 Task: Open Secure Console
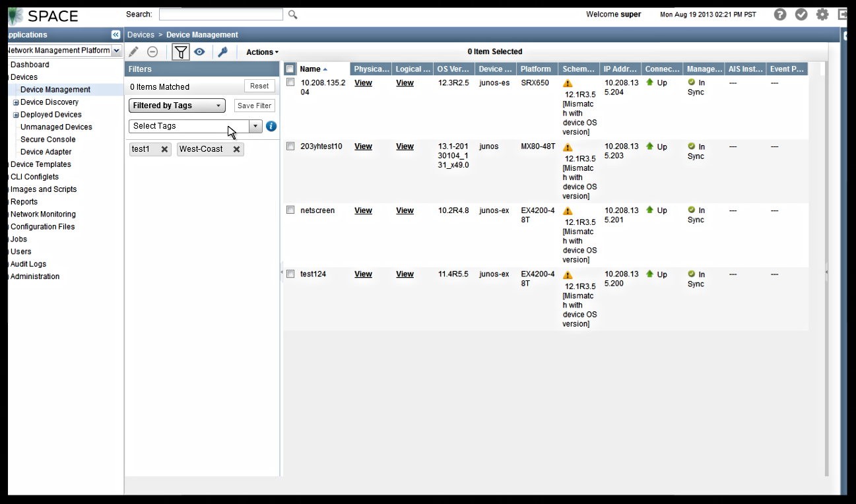pos(48,140)
